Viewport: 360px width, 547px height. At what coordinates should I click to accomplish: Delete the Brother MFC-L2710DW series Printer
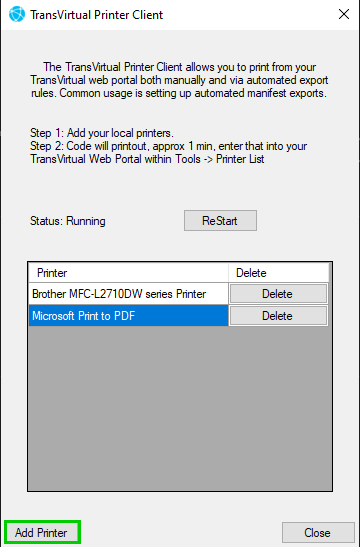click(278, 294)
